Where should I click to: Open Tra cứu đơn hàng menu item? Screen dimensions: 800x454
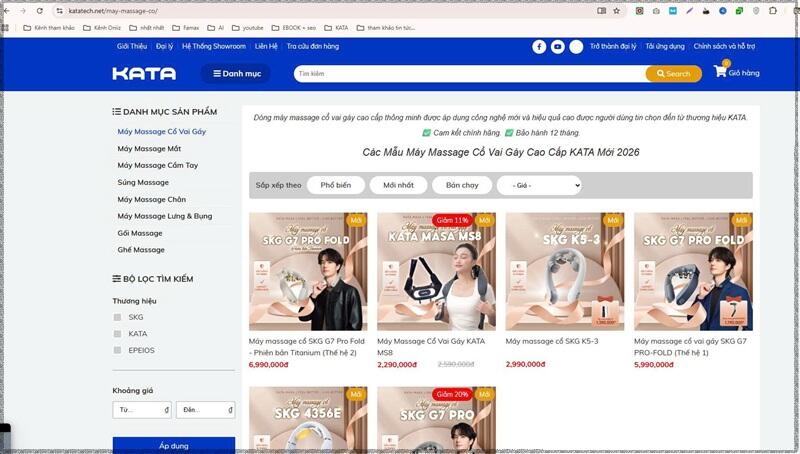click(313, 46)
